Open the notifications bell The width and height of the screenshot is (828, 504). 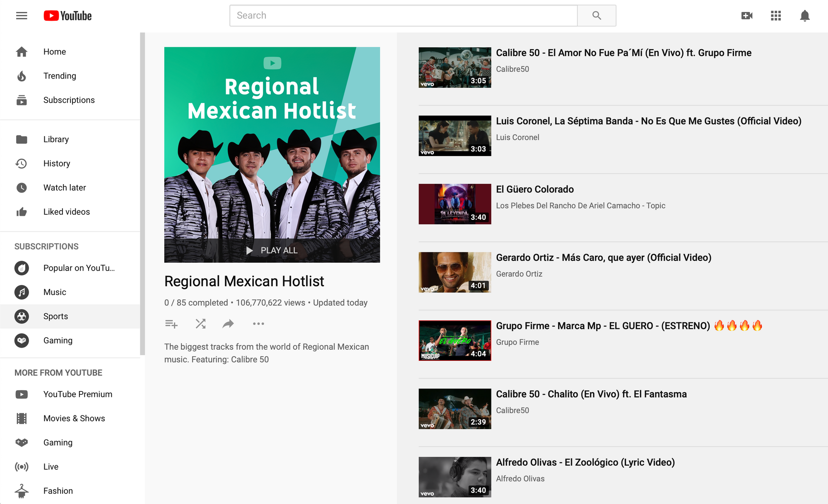[x=804, y=16]
